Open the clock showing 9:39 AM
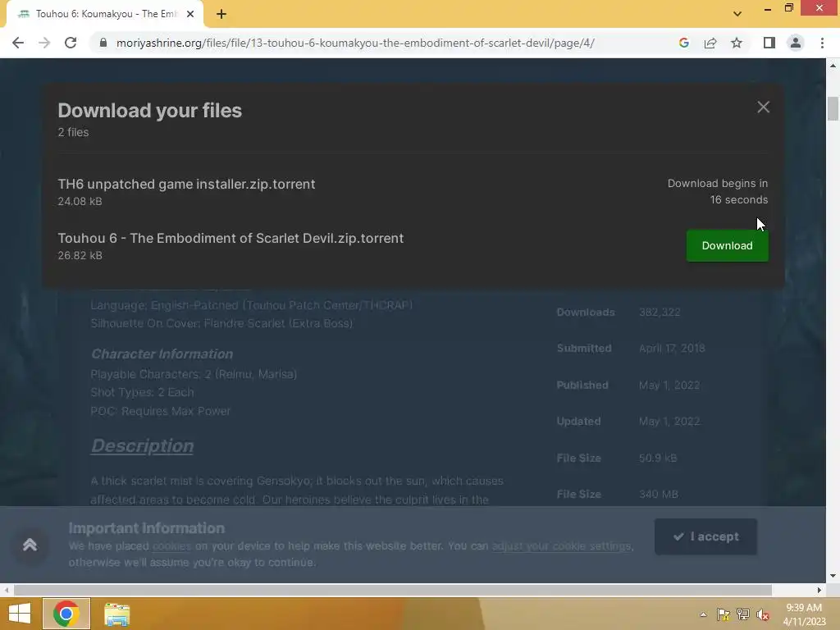The width and height of the screenshot is (840, 630). click(x=804, y=614)
